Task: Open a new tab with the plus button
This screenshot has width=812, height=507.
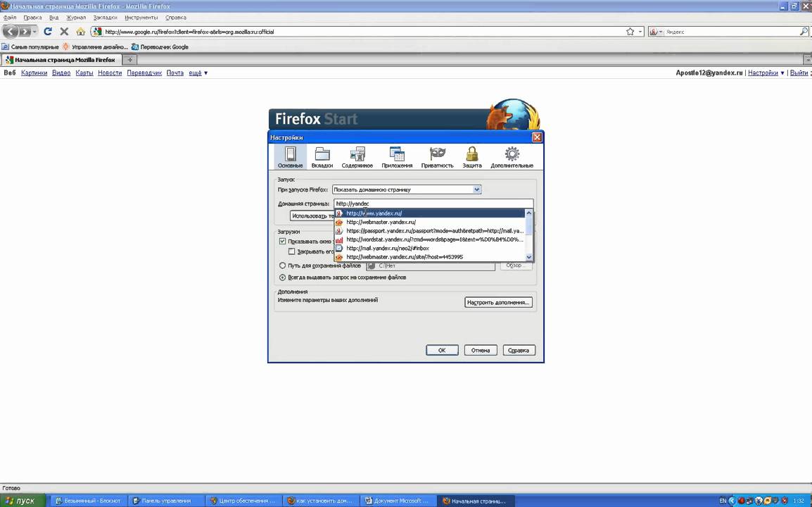Action: click(x=130, y=60)
